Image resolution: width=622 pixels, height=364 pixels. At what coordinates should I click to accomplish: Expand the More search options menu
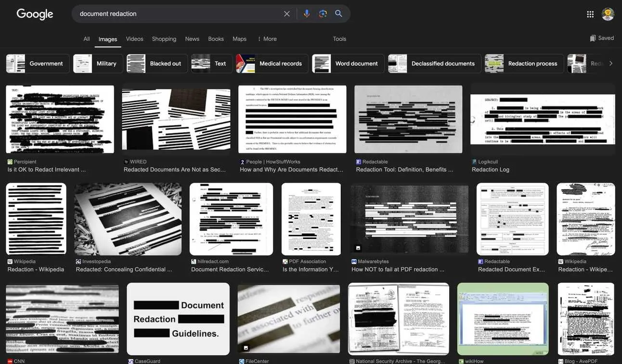[x=267, y=39]
